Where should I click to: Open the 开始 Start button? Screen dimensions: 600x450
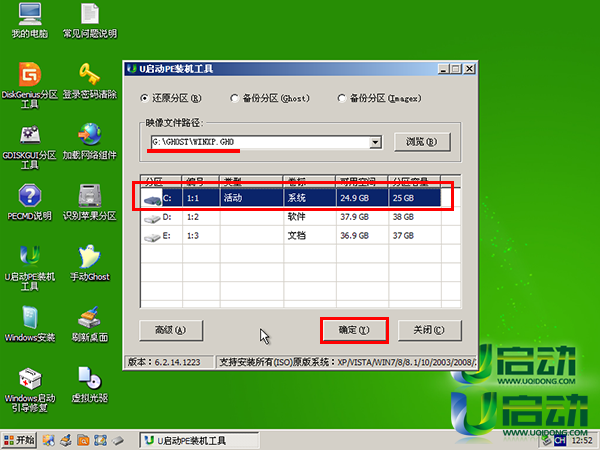pyautogui.click(x=19, y=440)
